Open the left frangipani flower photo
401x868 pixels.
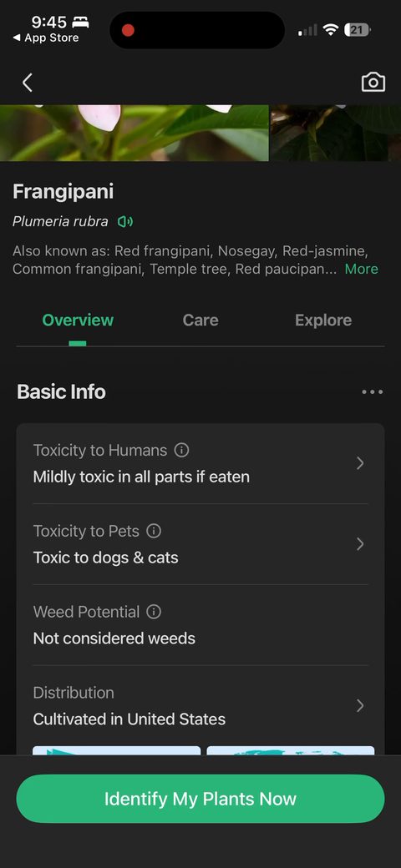(x=134, y=133)
